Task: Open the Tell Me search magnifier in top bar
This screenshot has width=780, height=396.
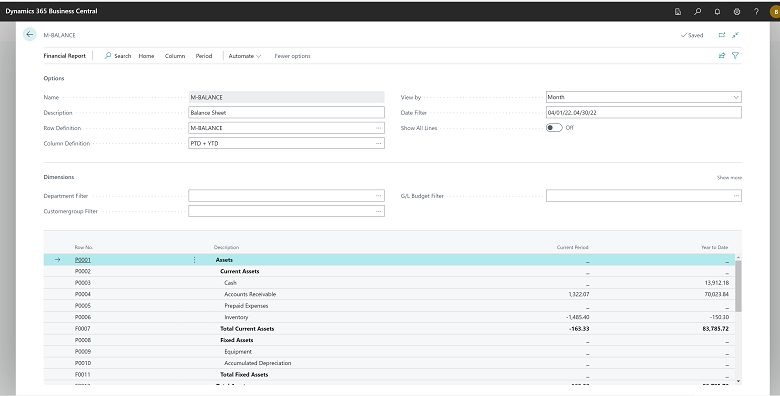Action: (697, 11)
